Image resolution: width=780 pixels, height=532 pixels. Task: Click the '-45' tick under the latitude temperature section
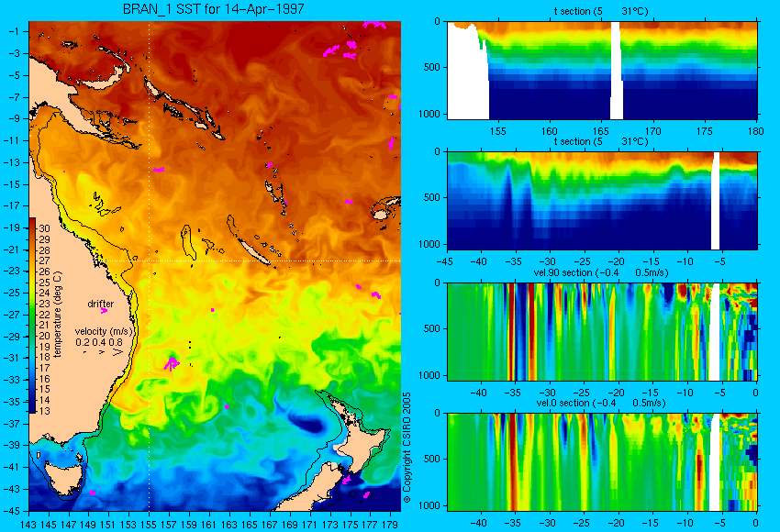(x=444, y=261)
